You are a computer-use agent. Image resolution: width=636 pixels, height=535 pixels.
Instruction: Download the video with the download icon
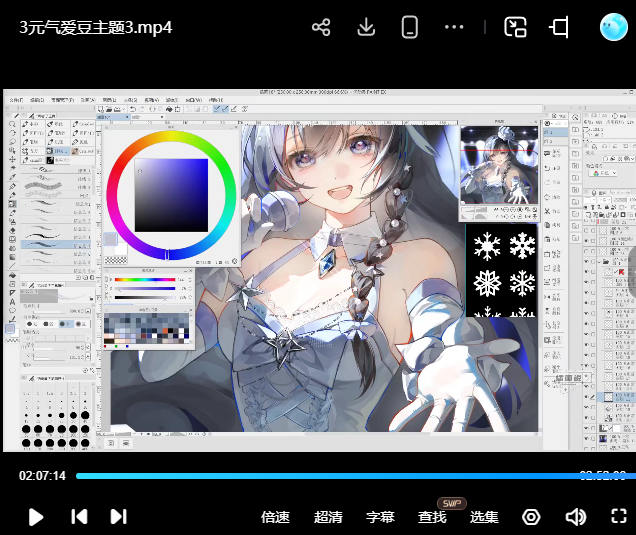(x=366, y=28)
